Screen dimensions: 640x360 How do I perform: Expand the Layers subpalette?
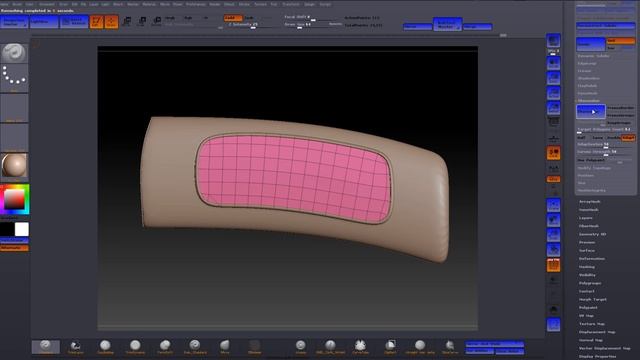click(586, 218)
